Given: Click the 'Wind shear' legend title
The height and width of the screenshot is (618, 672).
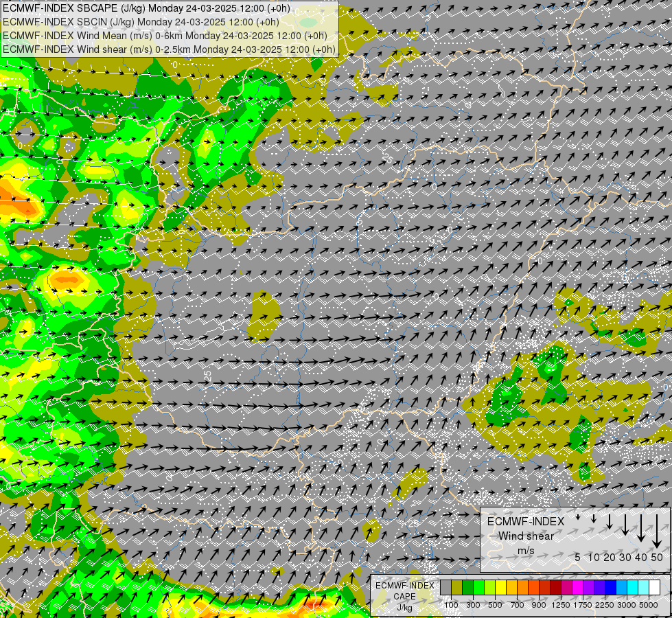Looking at the screenshot, I should coord(526,536).
